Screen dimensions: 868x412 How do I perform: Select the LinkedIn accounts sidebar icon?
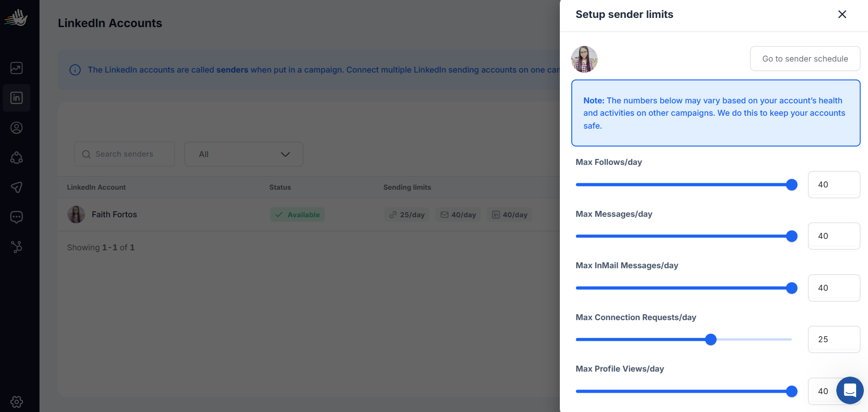[x=17, y=98]
